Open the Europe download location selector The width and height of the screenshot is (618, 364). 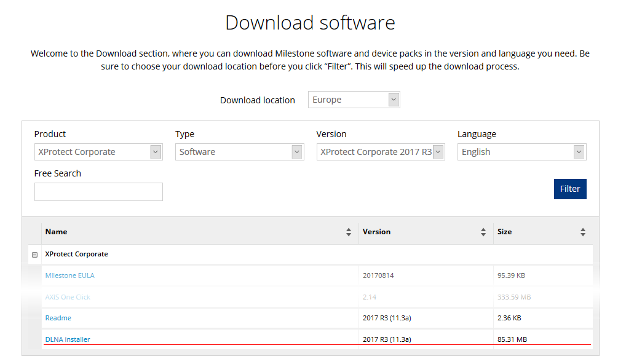point(354,99)
